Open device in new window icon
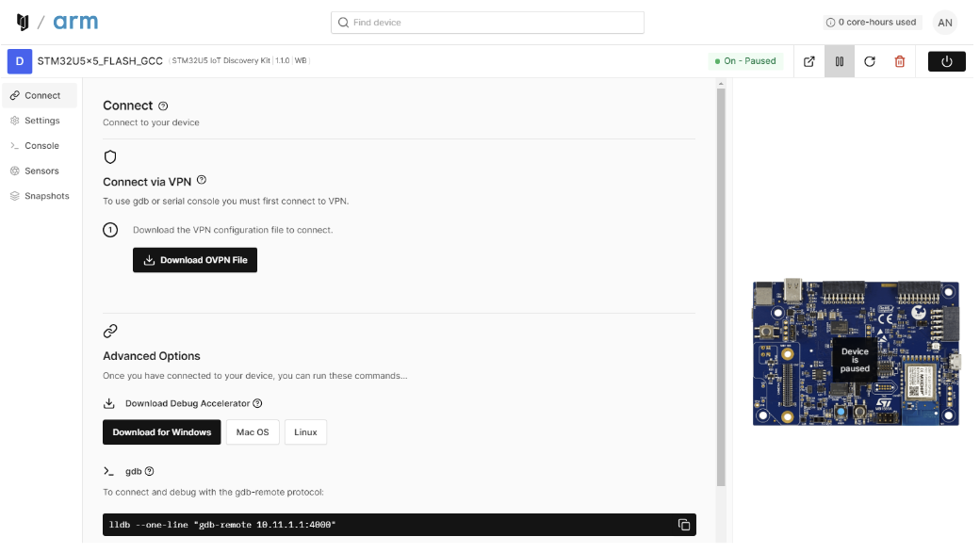980x553 pixels. point(808,61)
